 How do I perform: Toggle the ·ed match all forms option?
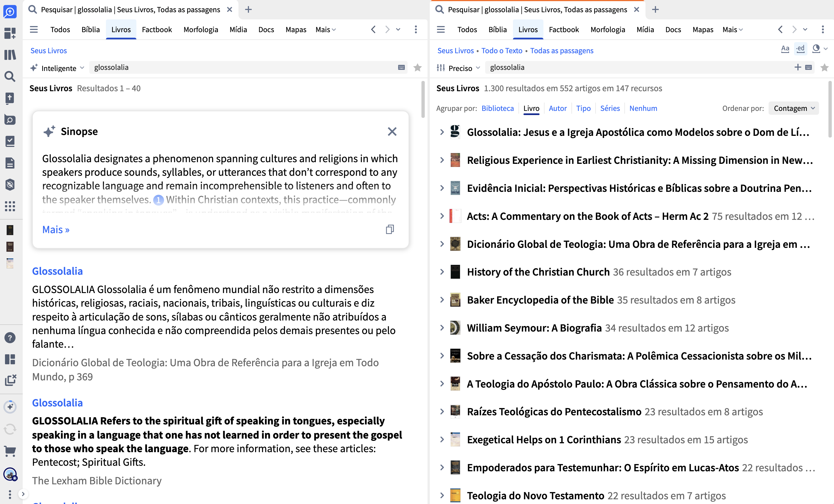click(800, 49)
